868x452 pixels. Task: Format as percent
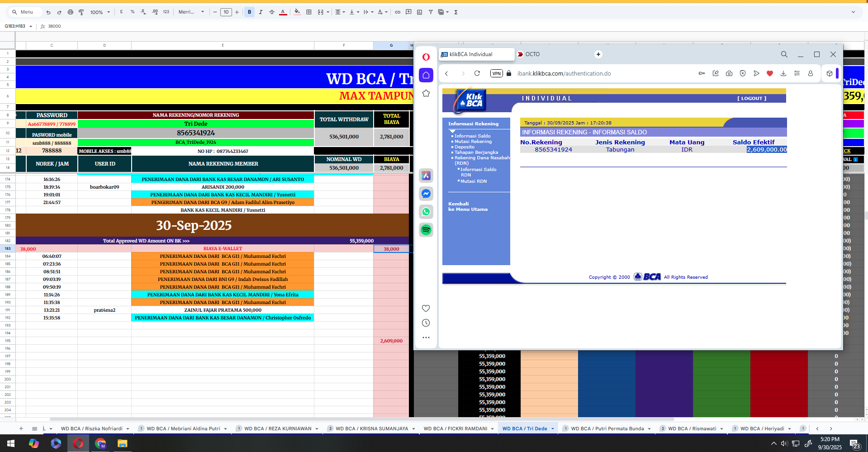133,12
